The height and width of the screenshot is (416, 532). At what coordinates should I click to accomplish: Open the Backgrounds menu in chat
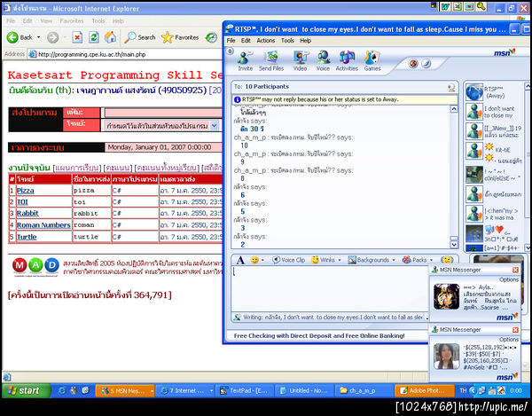369,260
